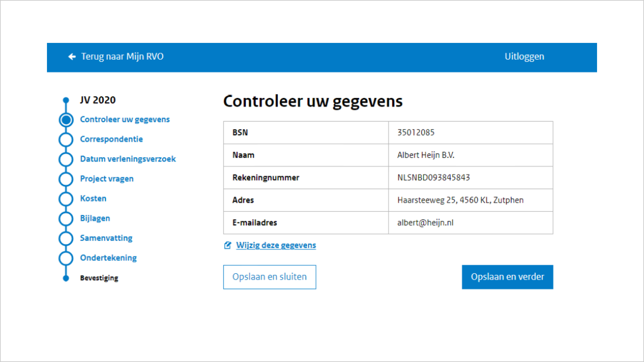644x362 pixels.
Task: Select the edit pencil icon beside Wijzig deze gegevens
Action: 227,245
